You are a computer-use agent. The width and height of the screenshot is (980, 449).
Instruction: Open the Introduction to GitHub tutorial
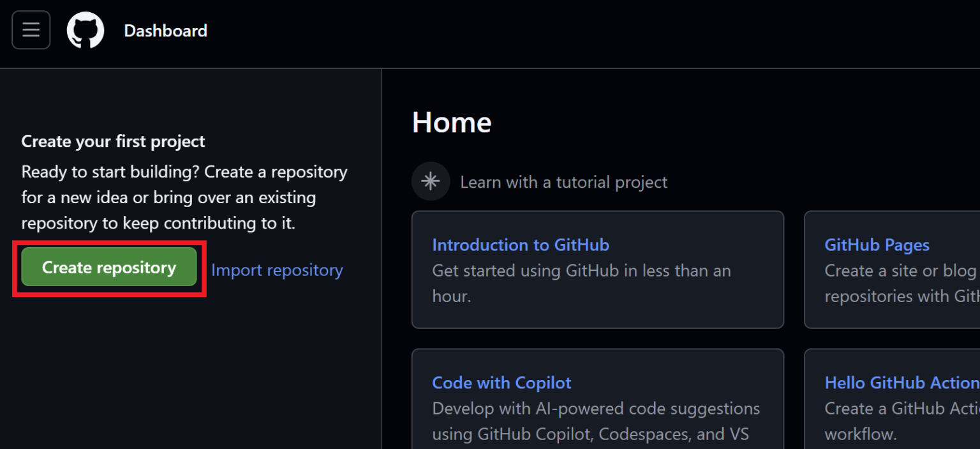[x=521, y=245]
